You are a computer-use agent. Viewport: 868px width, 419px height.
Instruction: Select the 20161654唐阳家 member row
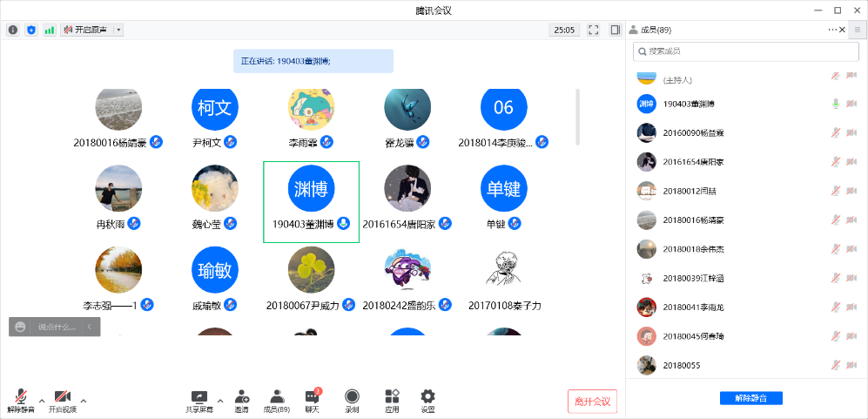(747, 162)
